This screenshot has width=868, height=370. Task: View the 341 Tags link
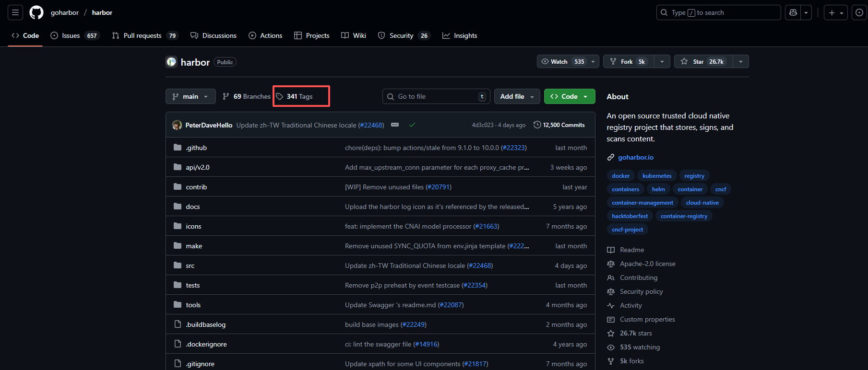[295, 96]
